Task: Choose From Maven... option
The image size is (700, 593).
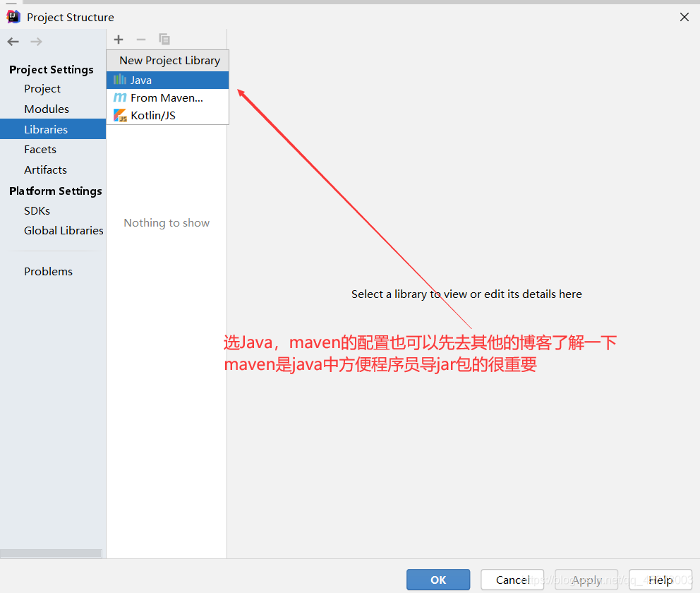Action: 167,98
